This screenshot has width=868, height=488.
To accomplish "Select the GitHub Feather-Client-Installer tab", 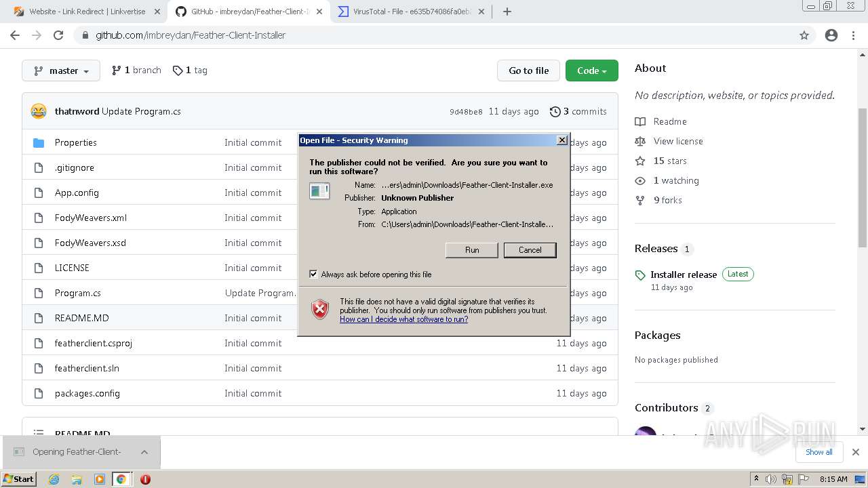I will [248, 12].
